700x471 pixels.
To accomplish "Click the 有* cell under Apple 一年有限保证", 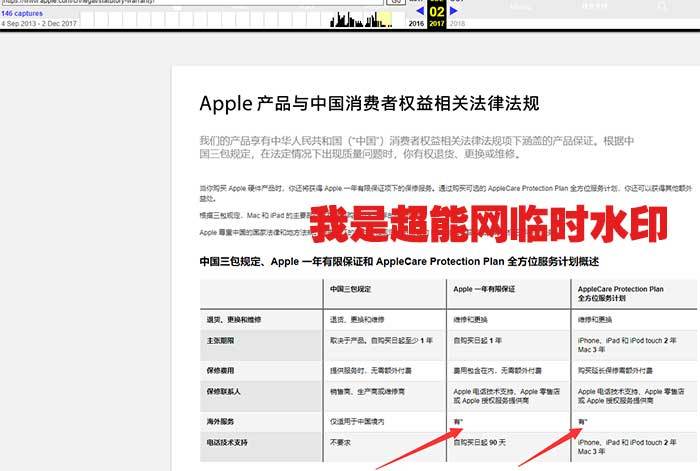I will [x=458, y=421].
